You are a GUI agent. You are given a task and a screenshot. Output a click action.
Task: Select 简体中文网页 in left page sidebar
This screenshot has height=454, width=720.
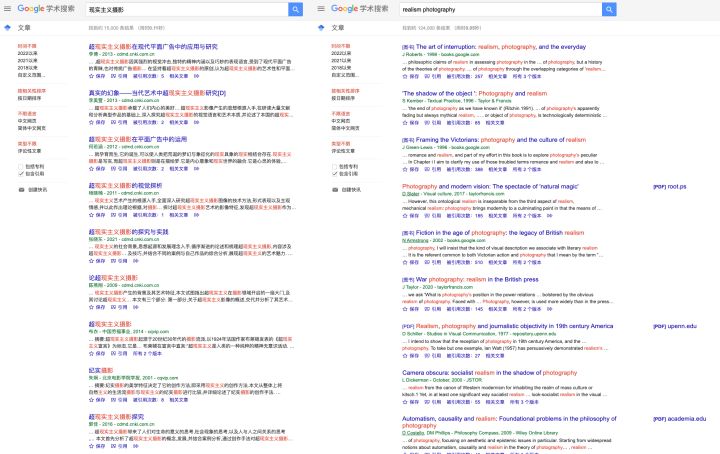(31, 128)
